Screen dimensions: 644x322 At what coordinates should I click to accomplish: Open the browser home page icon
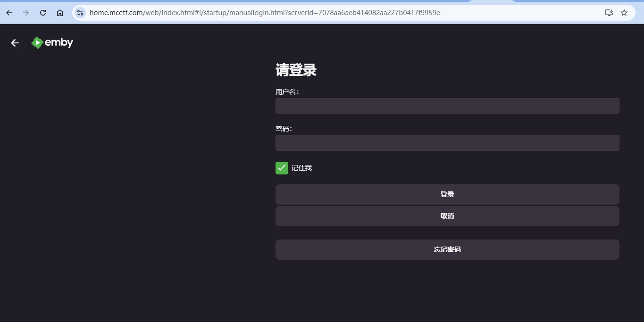point(60,13)
